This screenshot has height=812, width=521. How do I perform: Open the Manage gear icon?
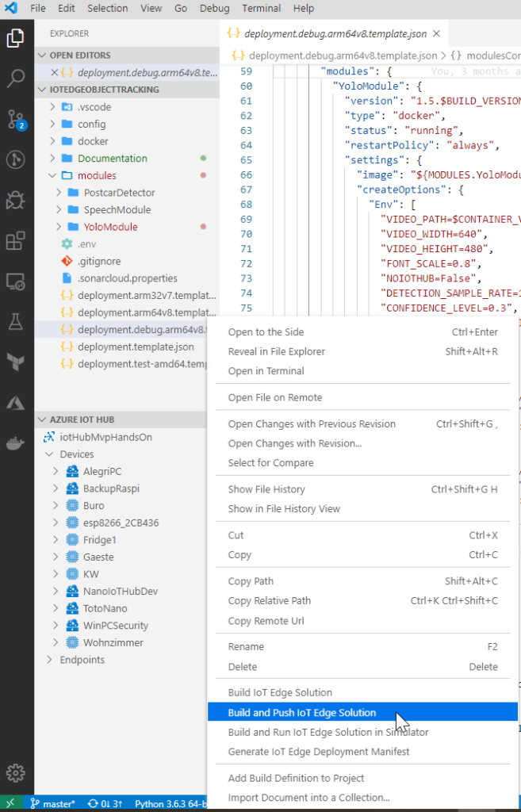pyautogui.click(x=16, y=772)
